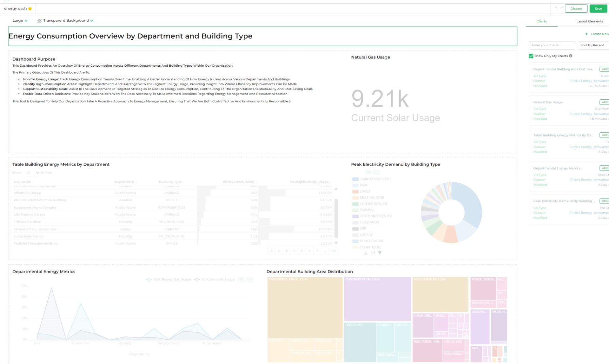The height and width of the screenshot is (364, 609).
Task: Click the large blue donut chart slice
Action: 470,204
